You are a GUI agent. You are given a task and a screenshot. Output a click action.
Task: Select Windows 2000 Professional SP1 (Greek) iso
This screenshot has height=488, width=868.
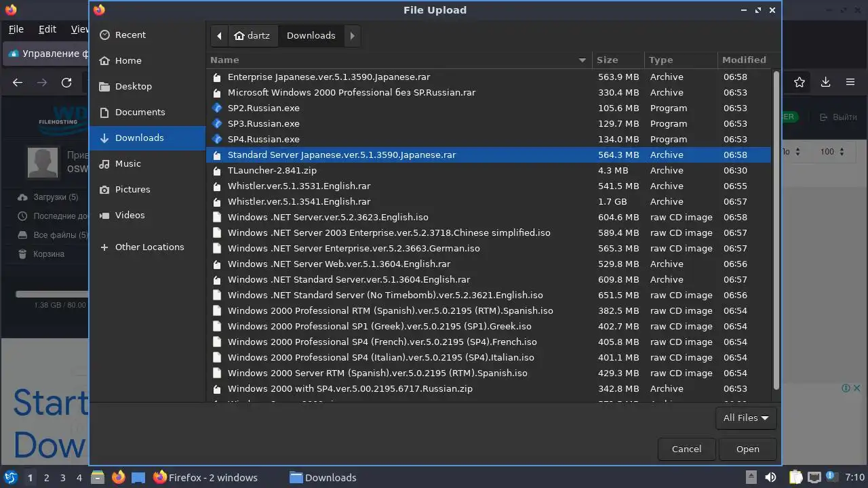488,326
